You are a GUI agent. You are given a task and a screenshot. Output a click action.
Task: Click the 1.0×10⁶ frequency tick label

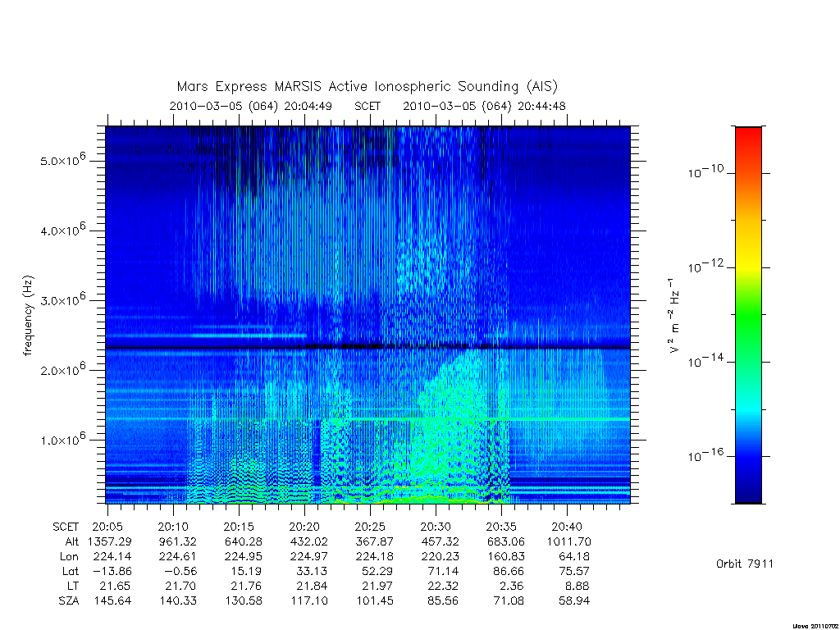click(x=62, y=440)
